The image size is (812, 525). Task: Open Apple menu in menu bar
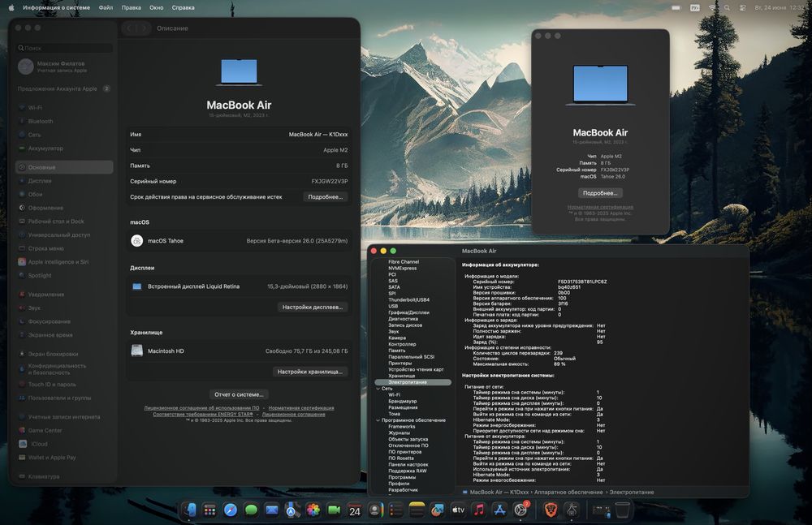(11, 8)
